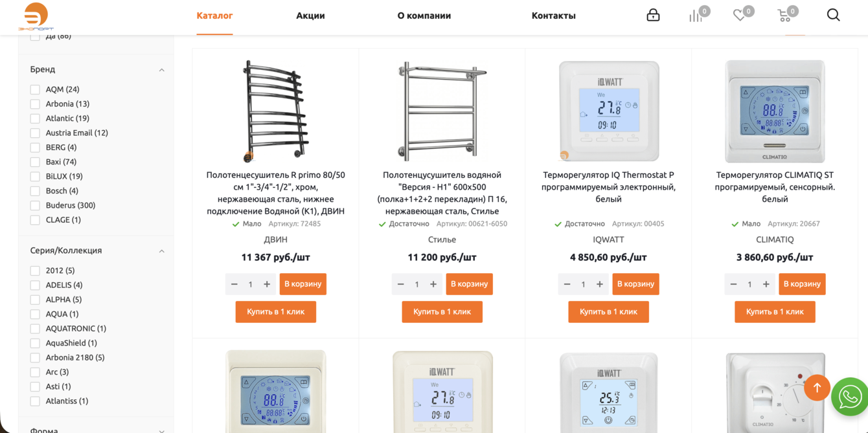
Task: Go to the Контакты menu item
Action: 553,16
